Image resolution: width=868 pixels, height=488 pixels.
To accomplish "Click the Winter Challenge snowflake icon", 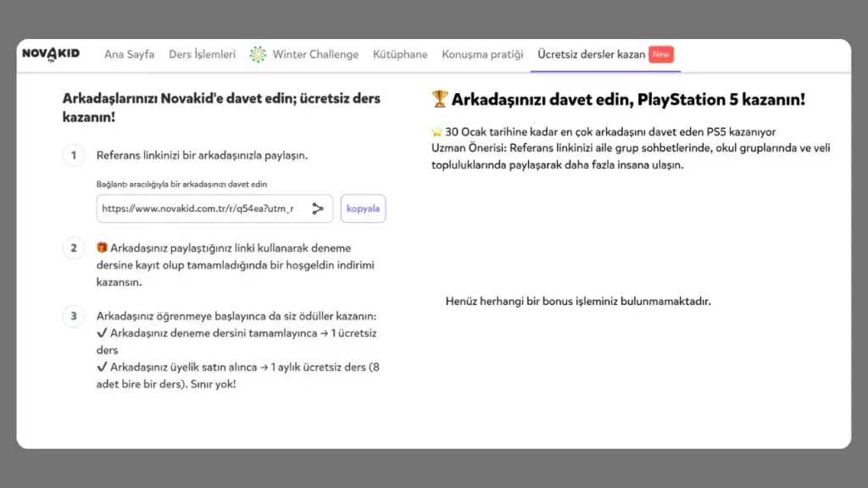I will point(258,54).
